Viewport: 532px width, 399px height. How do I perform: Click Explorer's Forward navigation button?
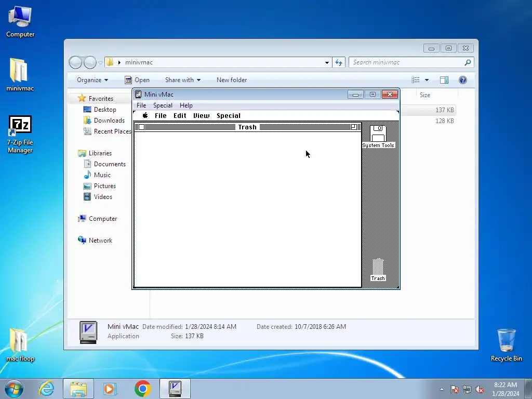90,62
